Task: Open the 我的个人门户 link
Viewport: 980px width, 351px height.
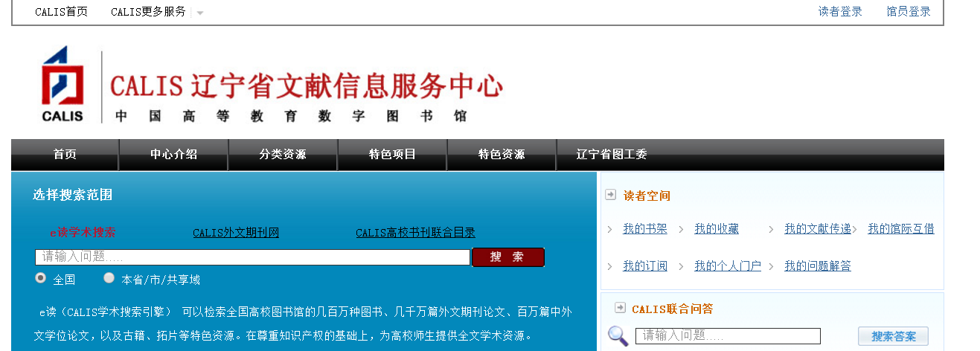Action: (x=728, y=266)
